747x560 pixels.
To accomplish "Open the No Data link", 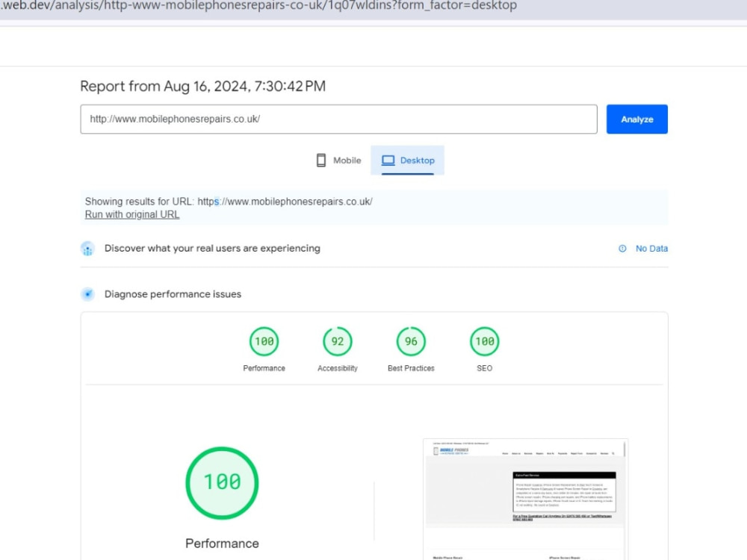I will point(651,248).
